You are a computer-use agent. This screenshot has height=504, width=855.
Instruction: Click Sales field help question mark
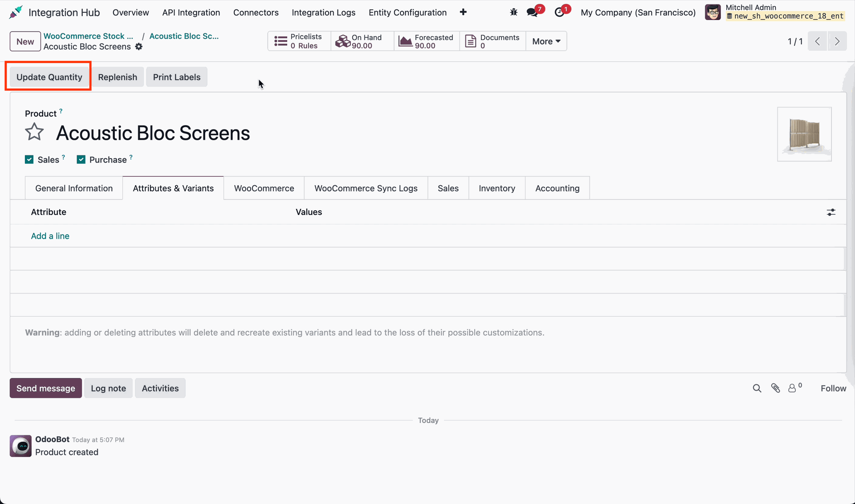coord(63,157)
